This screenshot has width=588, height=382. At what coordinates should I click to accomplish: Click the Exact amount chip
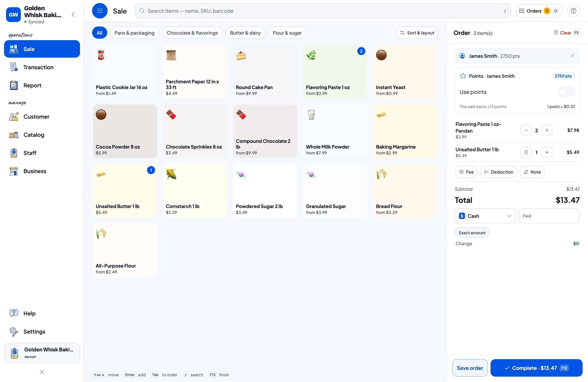(x=472, y=233)
